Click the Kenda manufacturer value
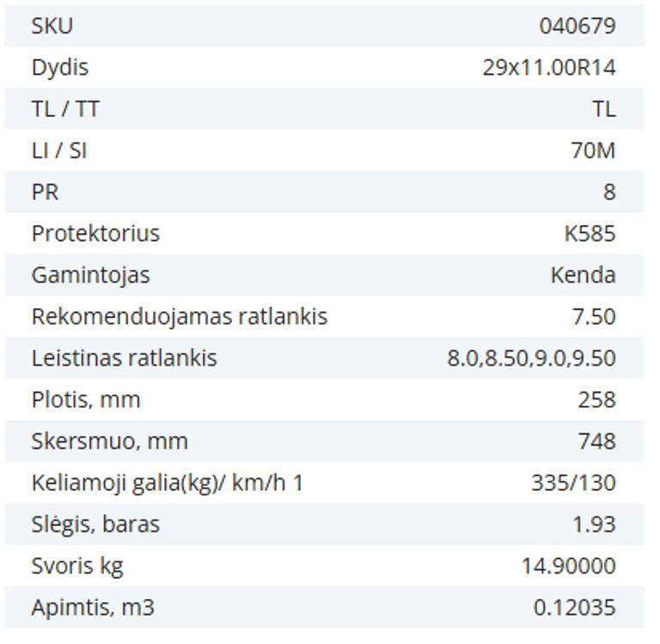The image size is (660, 644). [x=583, y=275]
